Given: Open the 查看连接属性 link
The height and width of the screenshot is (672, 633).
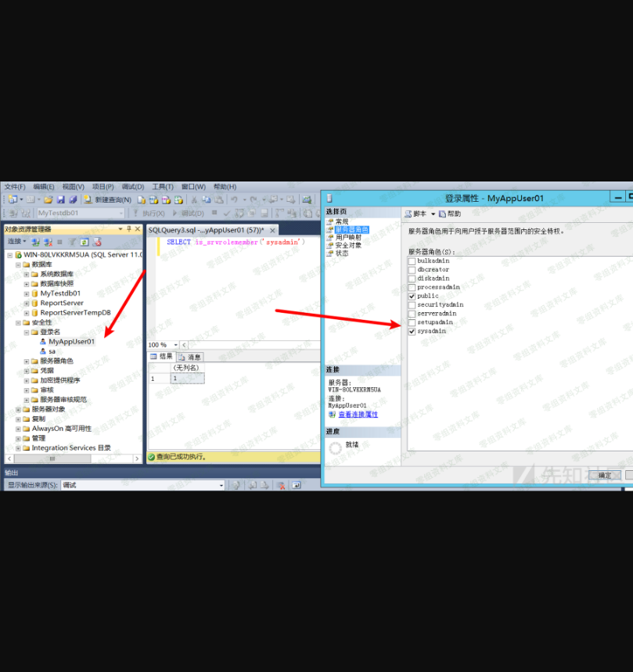Looking at the screenshot, I should coord(358,415).
